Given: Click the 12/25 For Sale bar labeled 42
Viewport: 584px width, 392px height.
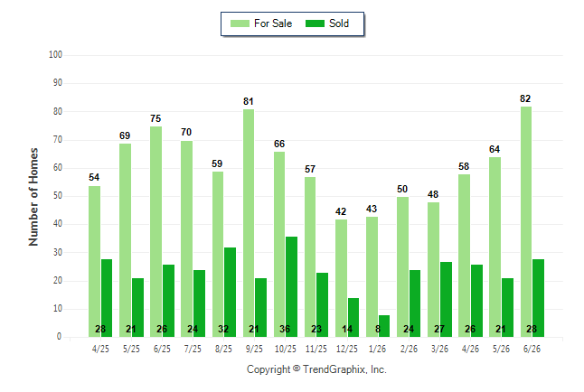Looking at the screenshot, I should tap(341, 278).
